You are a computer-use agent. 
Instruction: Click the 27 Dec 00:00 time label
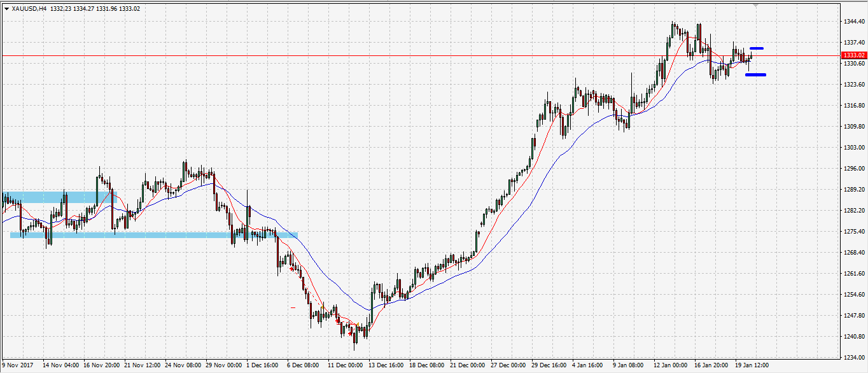[x=509, y=366]
